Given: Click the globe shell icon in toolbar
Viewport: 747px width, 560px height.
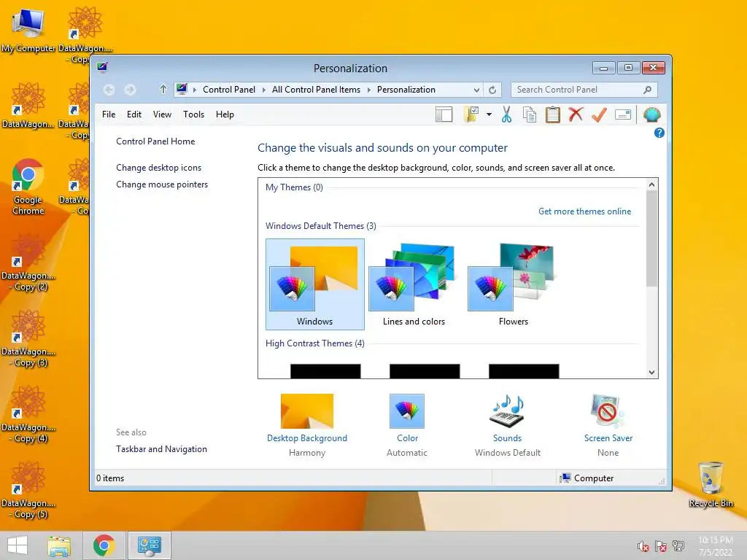Looking at the screenshot, I should pos(651,114).
